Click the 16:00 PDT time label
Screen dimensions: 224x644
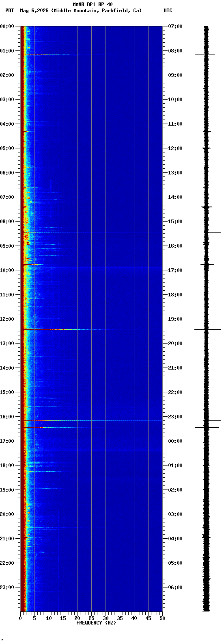[x=7, y=417]
